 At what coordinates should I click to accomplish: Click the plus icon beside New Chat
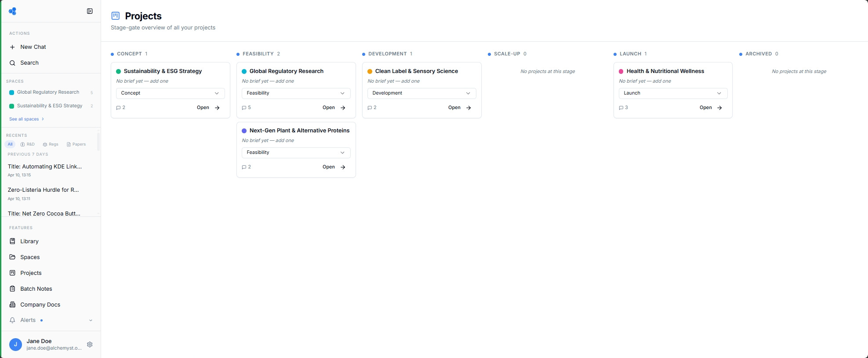pyautogui.click(x=12, y=47)
